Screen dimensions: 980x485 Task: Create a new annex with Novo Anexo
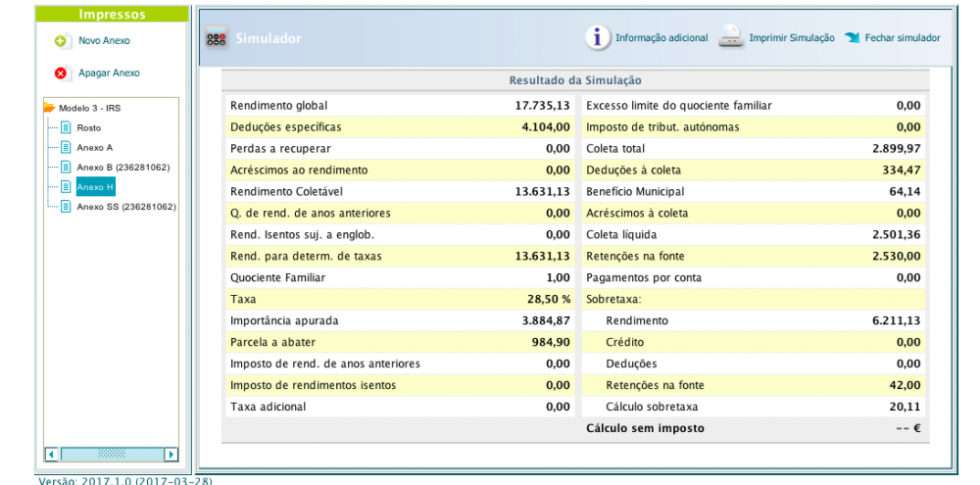tap(105, 40)
